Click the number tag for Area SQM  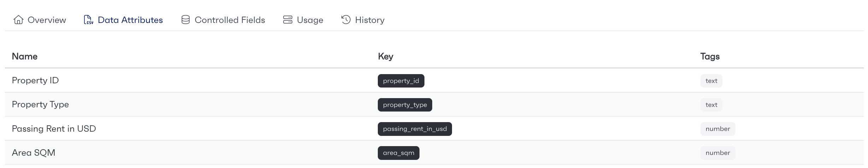pos(718,153)
